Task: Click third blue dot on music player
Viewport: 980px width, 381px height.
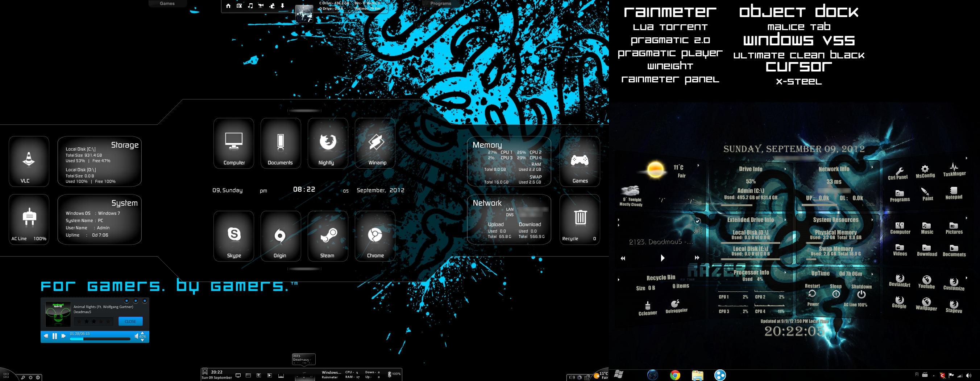Action: pos(145,301)
